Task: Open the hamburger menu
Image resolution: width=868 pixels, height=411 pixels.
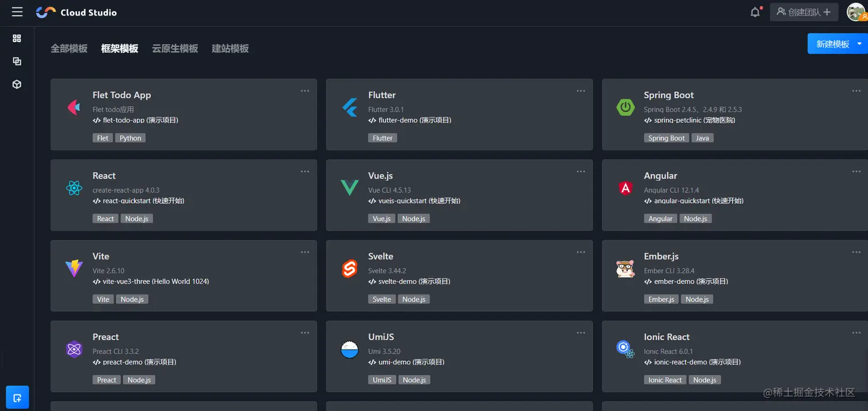Action: [17, 12]
